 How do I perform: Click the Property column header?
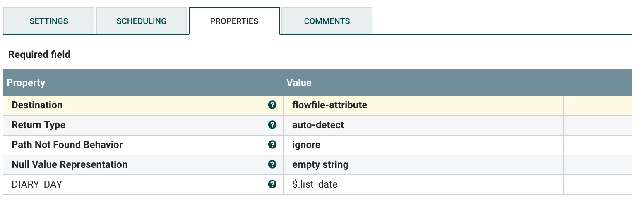click(143, 83)
